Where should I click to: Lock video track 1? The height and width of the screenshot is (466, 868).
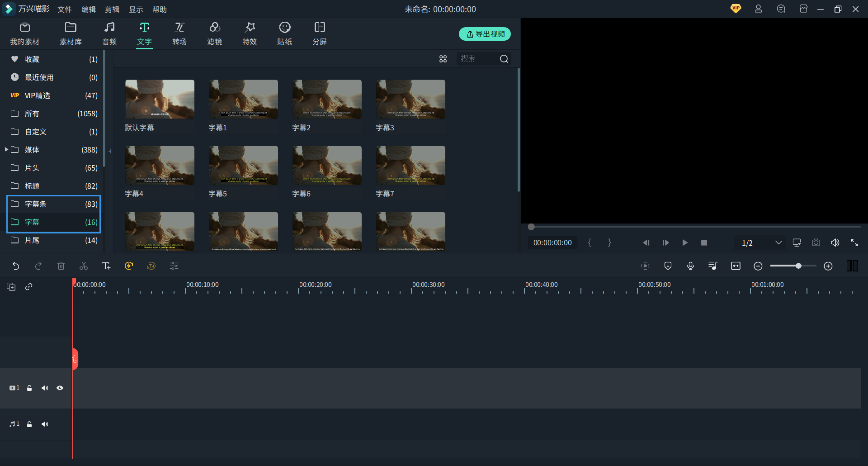click(29, 388)
